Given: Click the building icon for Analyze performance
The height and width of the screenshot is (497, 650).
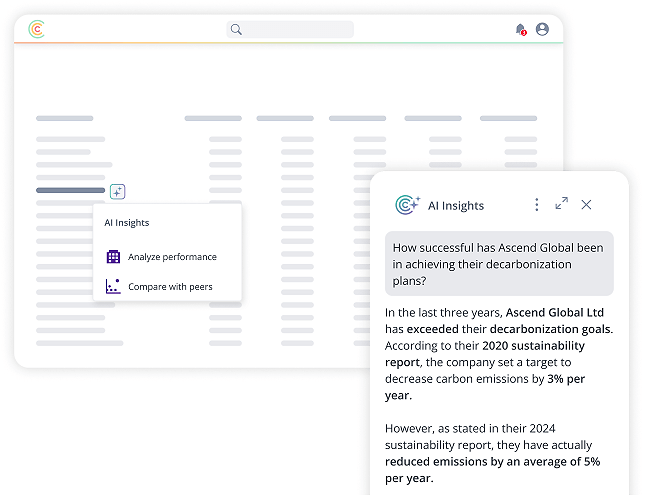Looking at the screenshot, I should pos(113,257).
